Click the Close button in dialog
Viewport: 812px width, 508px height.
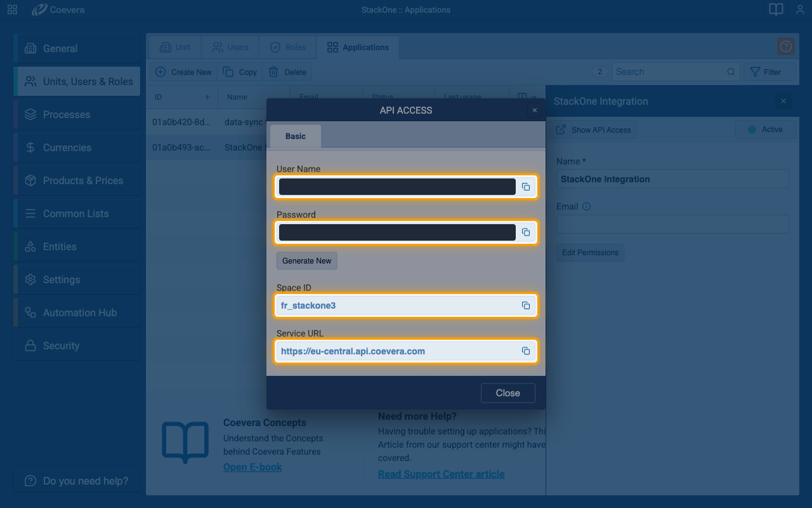click(507, 393)
